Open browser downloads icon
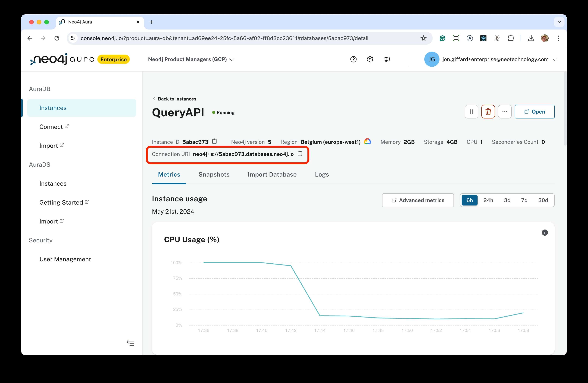This screenshot has width=588, height=383. [x=531, y=38]
